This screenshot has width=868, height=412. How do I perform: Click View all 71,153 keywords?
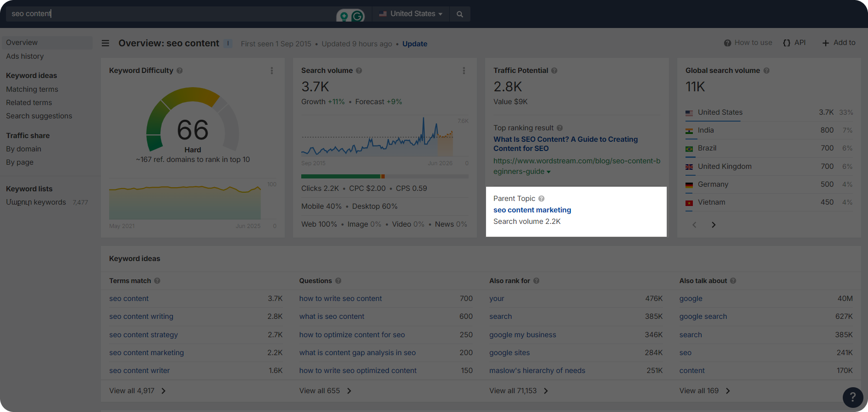[519, 391]
